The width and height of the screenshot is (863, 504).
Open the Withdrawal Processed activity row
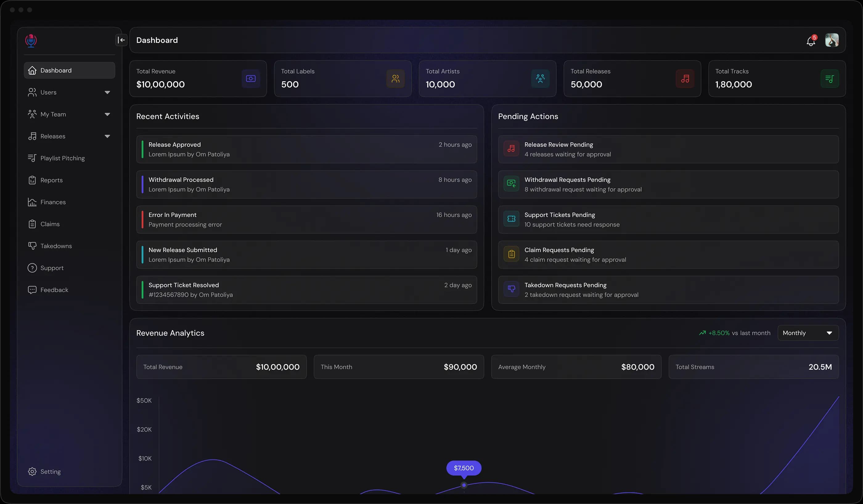tap(306, 185)
